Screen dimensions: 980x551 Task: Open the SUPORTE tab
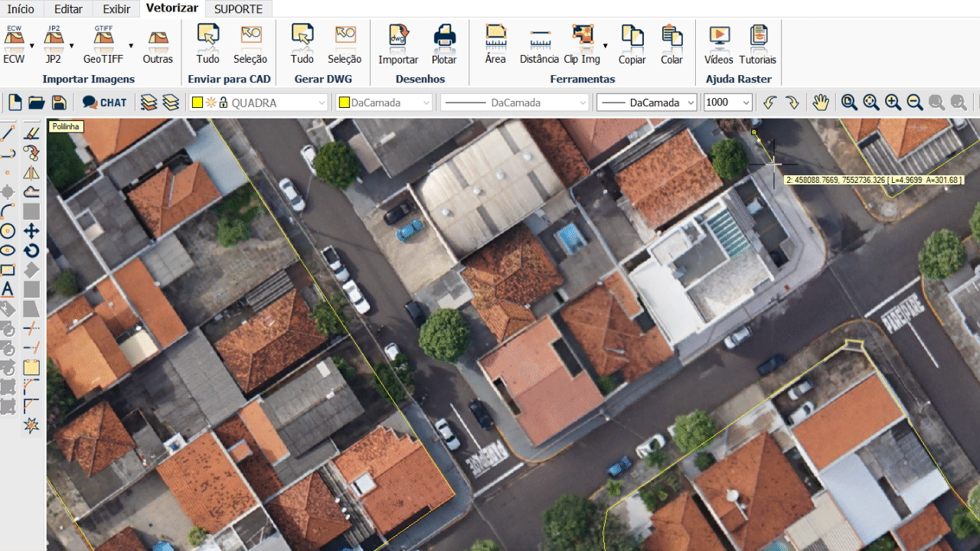click(x=238, y=9)
